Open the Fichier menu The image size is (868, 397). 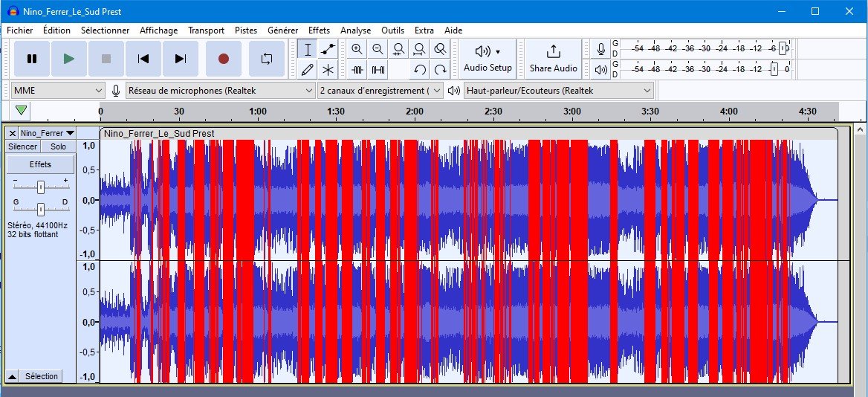(x=20, y=30)
